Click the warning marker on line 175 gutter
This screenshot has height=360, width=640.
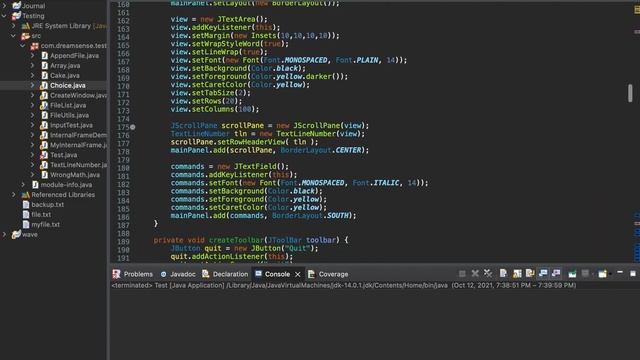point(133,127)
